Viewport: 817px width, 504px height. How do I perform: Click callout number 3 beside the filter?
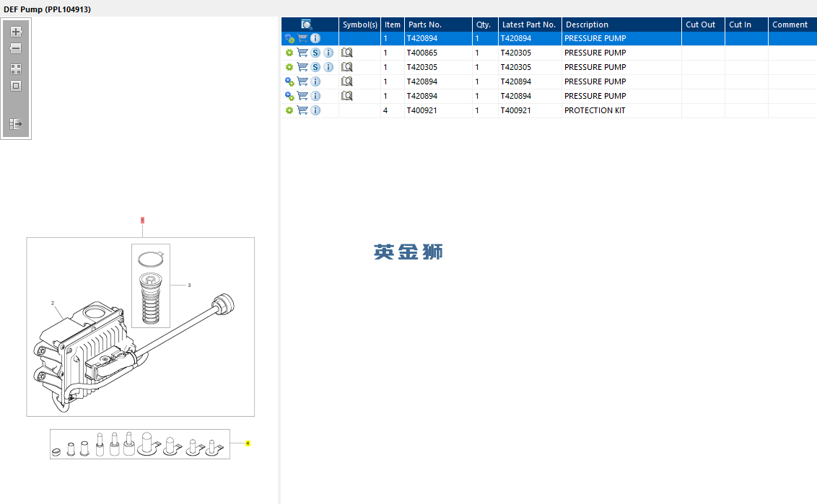[x=189, y=286]
